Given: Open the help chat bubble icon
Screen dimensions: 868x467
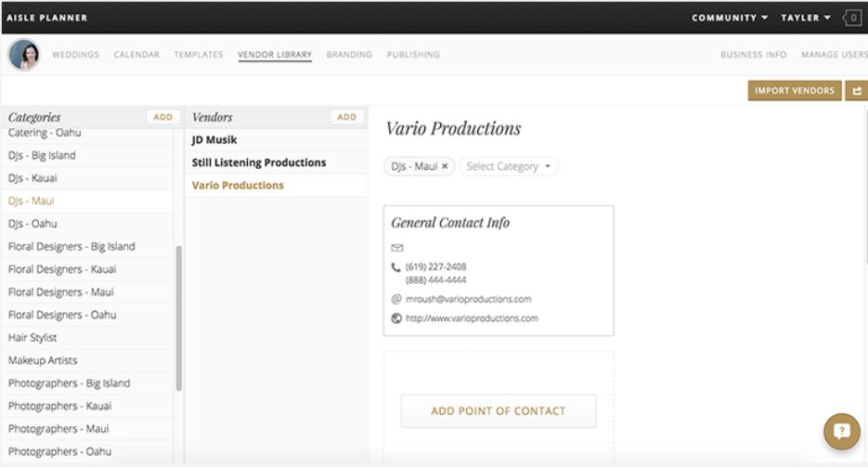Looking at the screenshot, I should pos(841,431).
